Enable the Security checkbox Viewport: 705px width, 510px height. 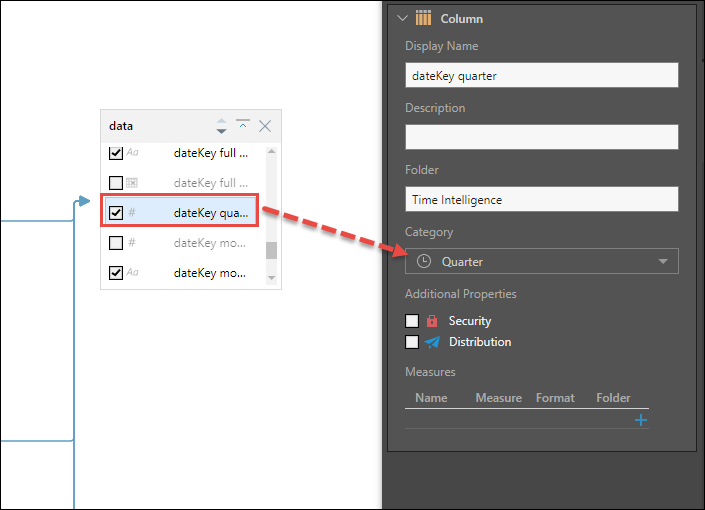[412, 321]
